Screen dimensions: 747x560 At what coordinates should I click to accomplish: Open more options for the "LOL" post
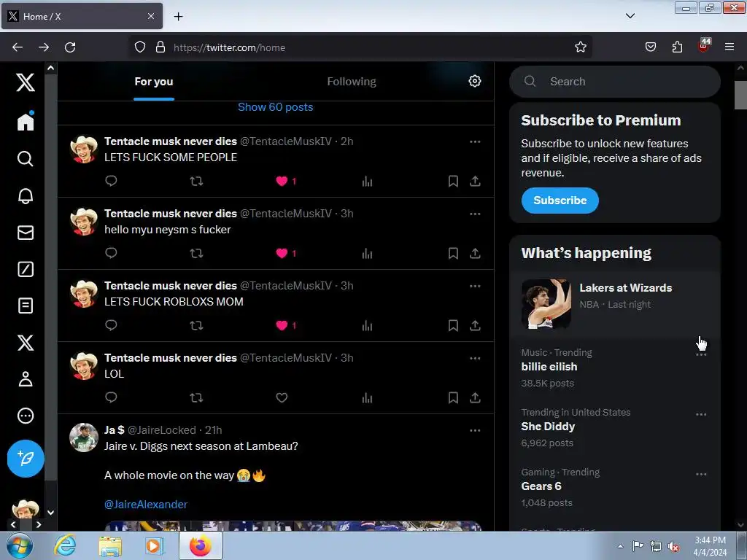475,358
